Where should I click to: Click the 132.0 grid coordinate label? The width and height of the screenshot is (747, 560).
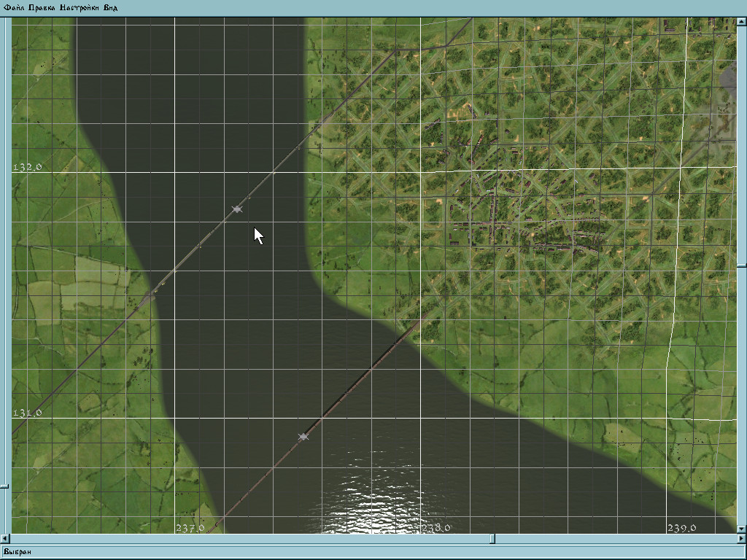click(27, 167)
